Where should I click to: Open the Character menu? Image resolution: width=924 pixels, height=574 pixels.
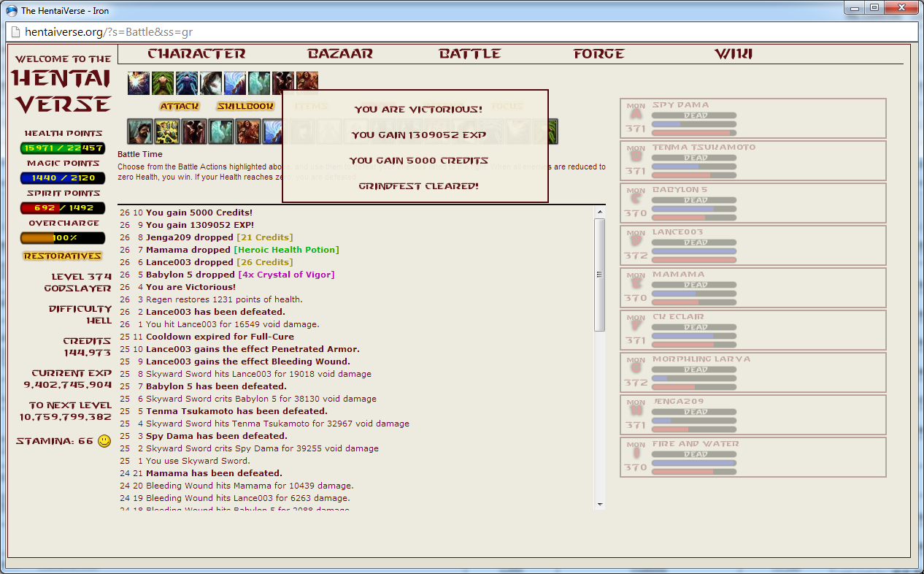(196, 54)
